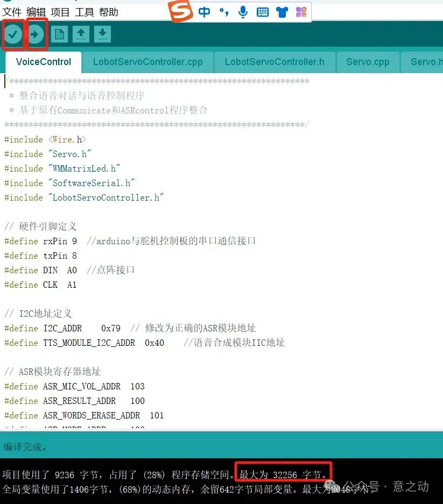
Task: Click the line '#define rxPin 9'
Action: coord(40,241)
